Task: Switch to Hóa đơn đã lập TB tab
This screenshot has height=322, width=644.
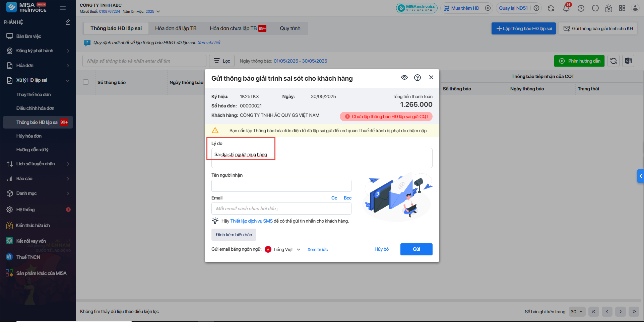Action: point(176,28)
